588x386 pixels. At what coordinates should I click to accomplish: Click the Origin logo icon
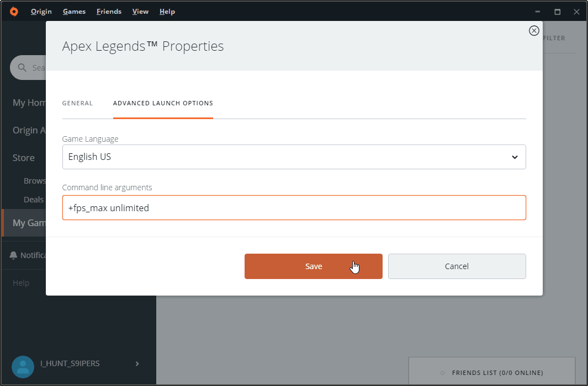14,12
